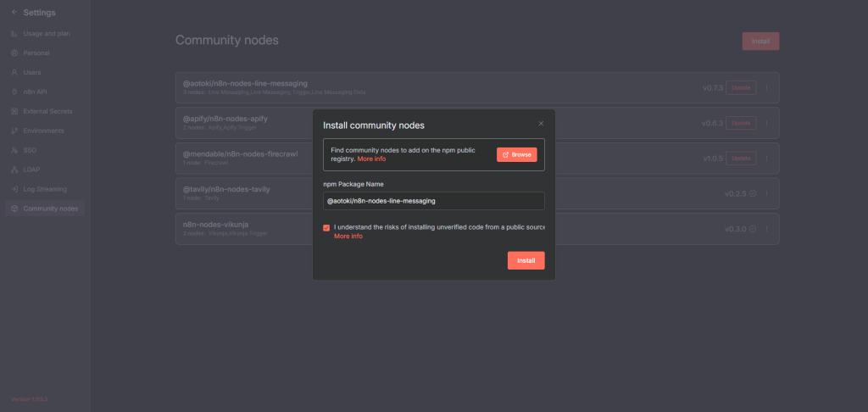Screen dimensions: 868x412
Task: Open More info link about npm registry
Action: (371, 159)
